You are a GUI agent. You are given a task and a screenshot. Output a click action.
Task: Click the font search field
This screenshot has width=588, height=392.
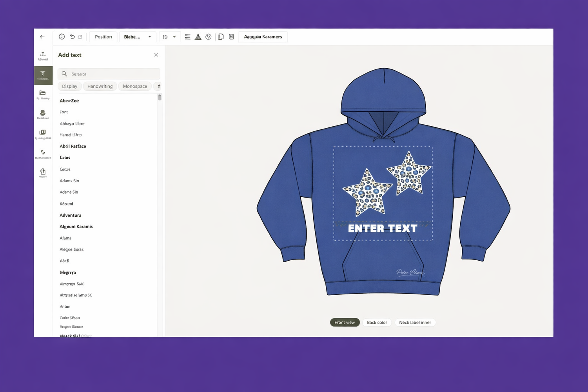(109, 74)
